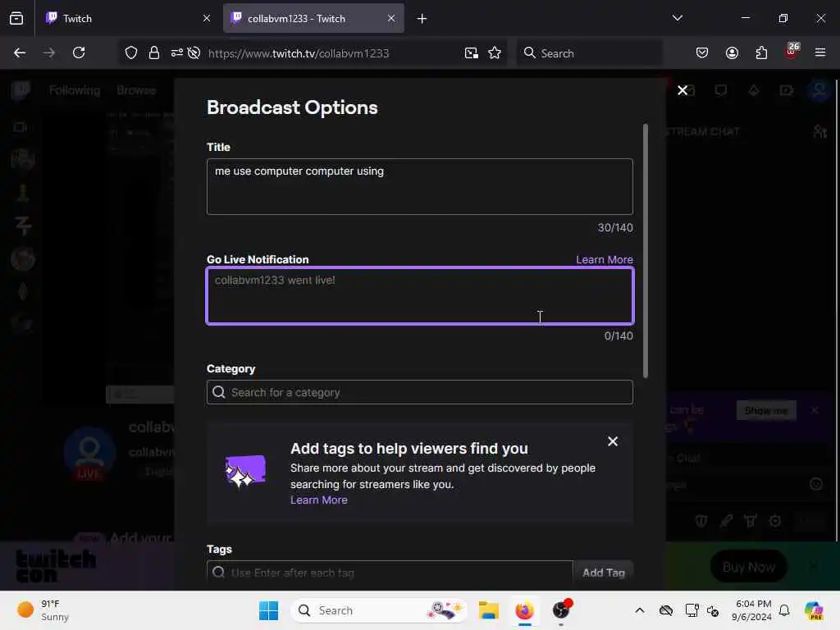This screenshot has width=840, height=630.
Task: Click the autoplay blocked icon
Action: (194, 52)
